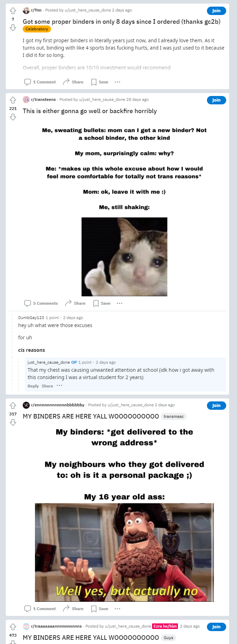Reply to the just_here_cause_done comment

point(33,386)
